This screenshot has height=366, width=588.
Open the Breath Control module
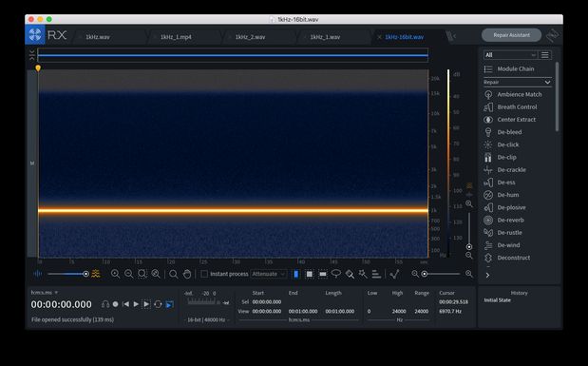pyautogui.click(x=511, y=107)
